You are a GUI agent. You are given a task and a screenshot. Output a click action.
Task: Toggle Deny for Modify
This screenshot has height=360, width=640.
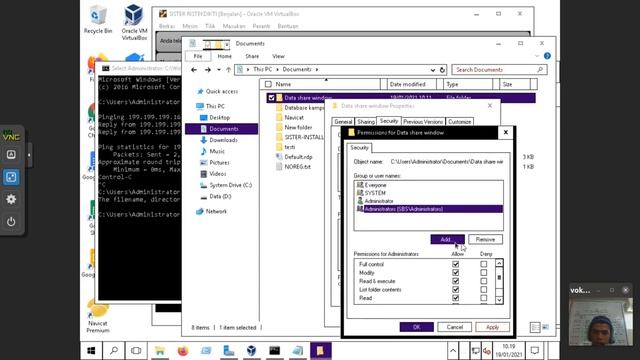coord(484,273)
